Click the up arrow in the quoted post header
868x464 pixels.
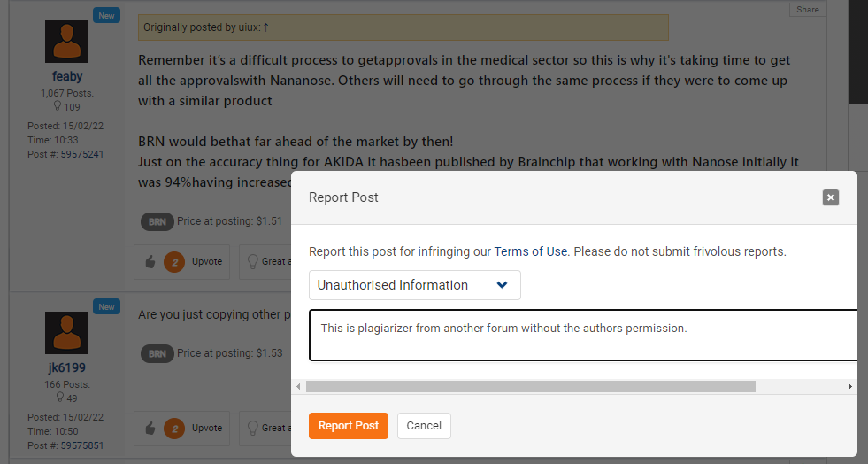click(265, 27)
